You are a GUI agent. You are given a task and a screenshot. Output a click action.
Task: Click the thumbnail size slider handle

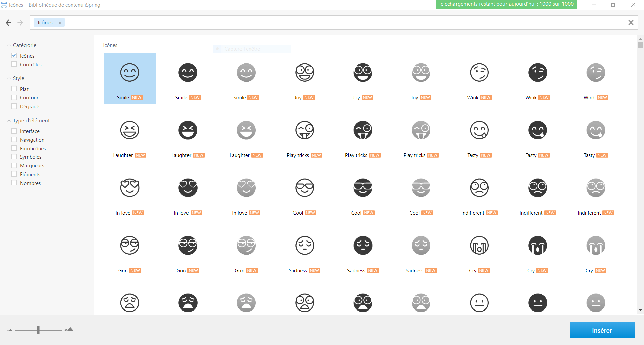pyautogui.click(x=38, y=330)
